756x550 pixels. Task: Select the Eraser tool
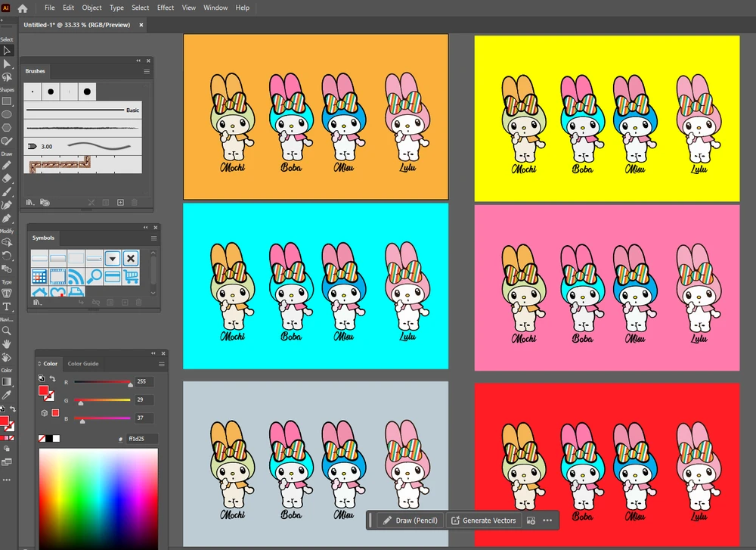[x=7, y=179]
